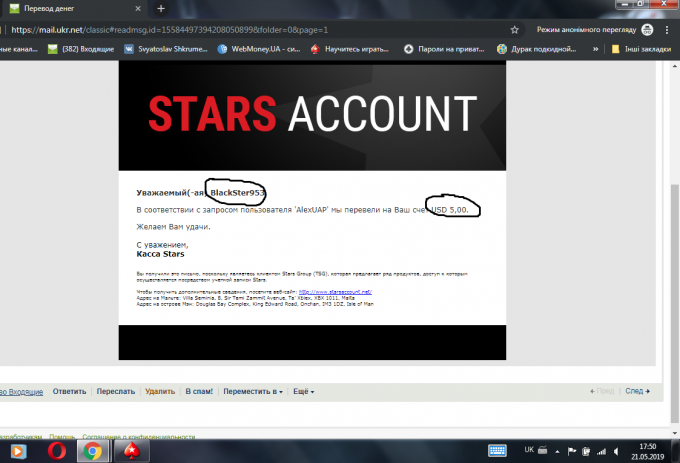Screen dimensions: 680x463
Task: Click Ответить to reply
Action: [x=69, y=391]
